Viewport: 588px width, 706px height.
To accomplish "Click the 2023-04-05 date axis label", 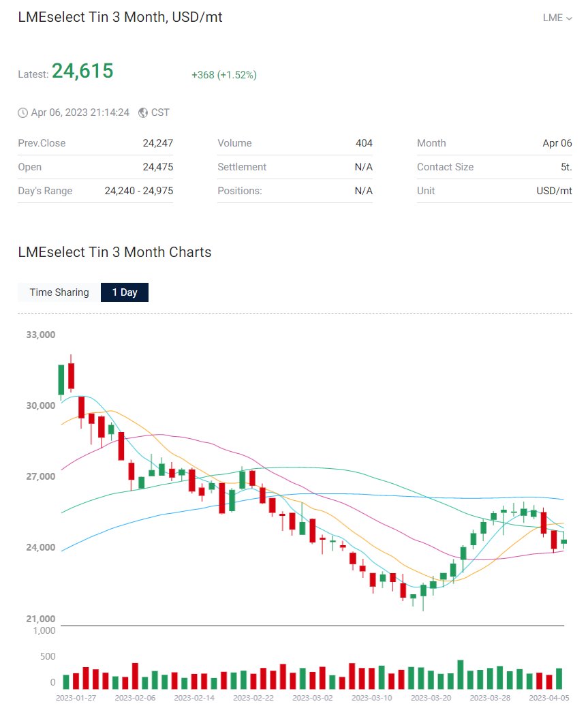I will coord(549,697).
